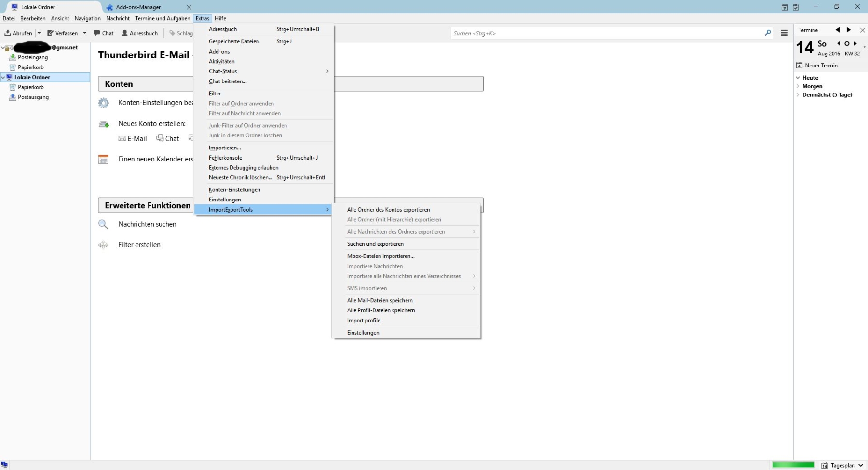Jump to today using the circle icon

[x=847, y=44]
